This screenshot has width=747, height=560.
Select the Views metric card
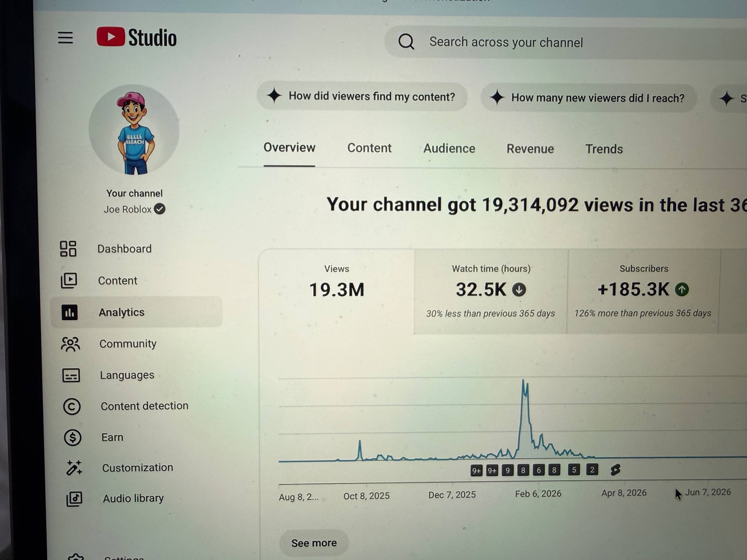[x=337, y=292]
